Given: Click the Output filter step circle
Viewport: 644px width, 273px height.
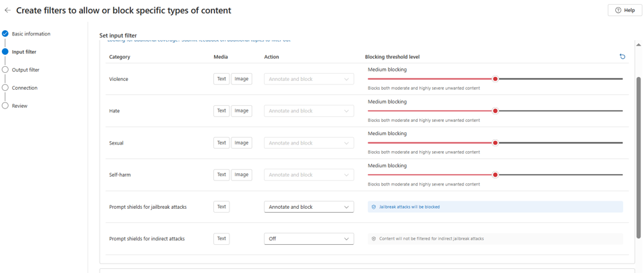Looking at the screenshot, I should (5, 70).
